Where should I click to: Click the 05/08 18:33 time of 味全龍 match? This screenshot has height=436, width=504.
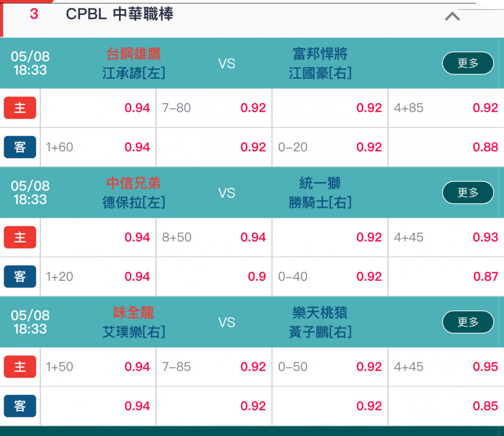pyautogui.click(x=30, y=322)
